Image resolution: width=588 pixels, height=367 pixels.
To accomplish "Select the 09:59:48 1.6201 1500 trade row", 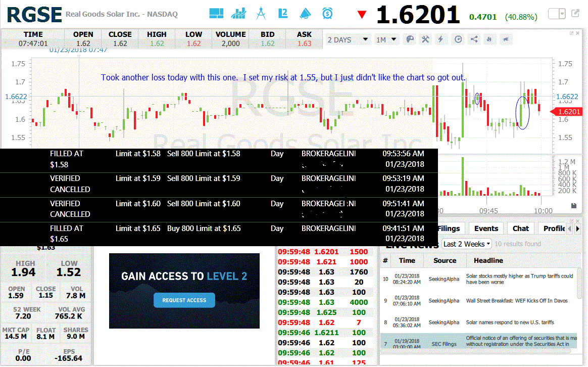I will pos(325,252).
